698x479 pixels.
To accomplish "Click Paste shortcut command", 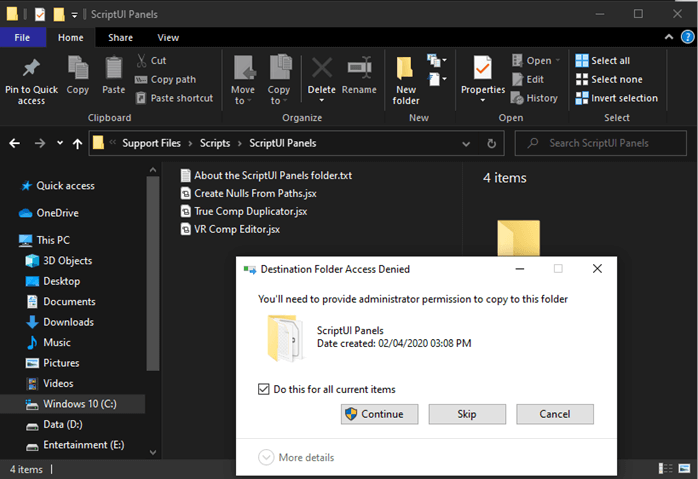I will (174, 98).
